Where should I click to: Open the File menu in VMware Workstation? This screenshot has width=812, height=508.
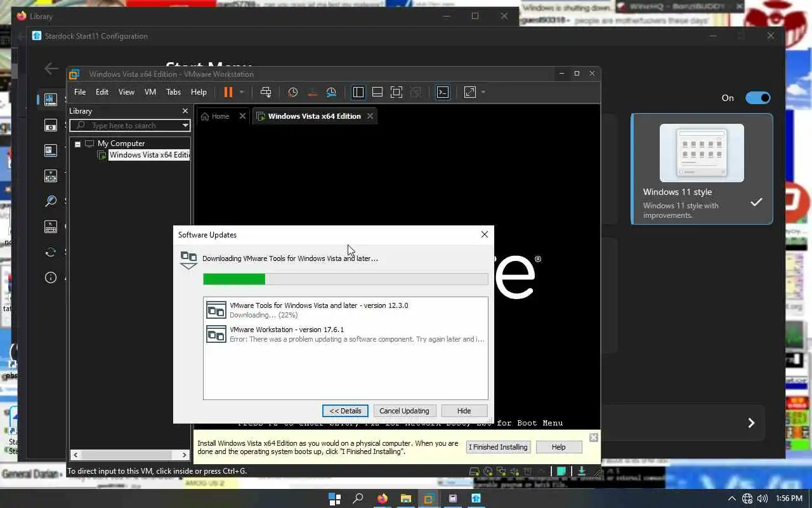coord(80,92)
